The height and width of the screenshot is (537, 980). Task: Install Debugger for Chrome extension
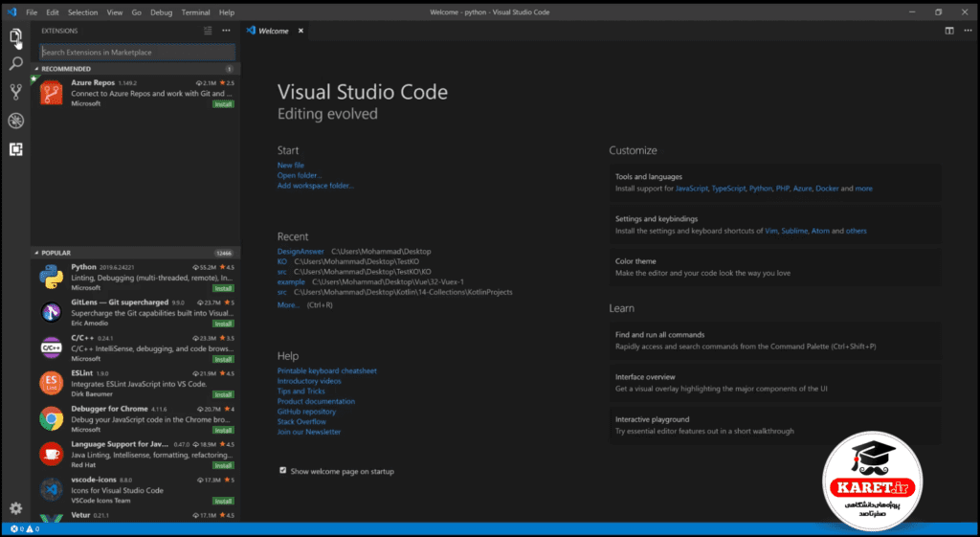pyautogui.click(x=223, y=430)
